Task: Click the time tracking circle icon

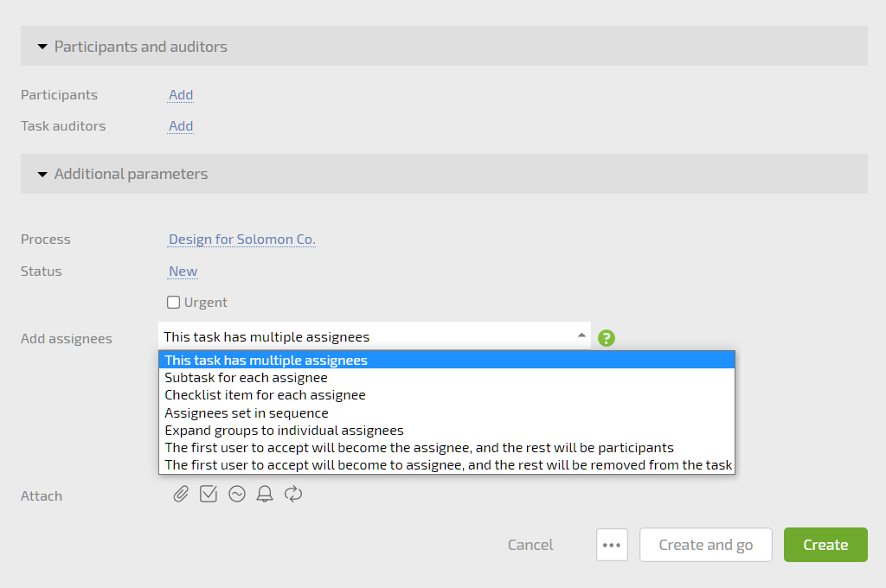Action: 237,495
